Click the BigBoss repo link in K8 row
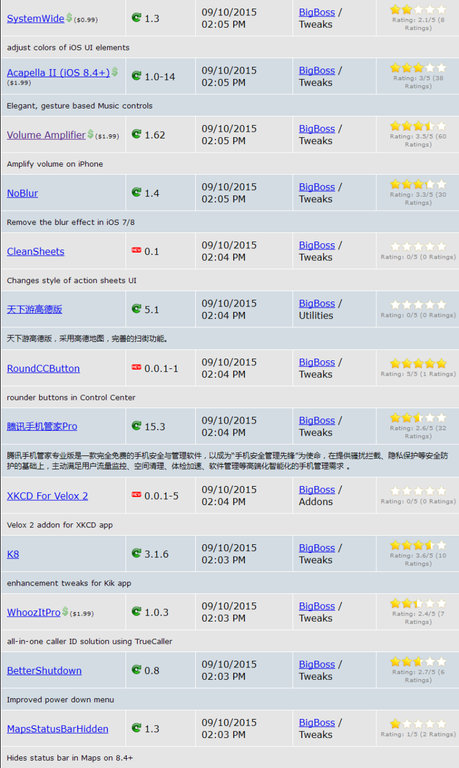 click(x=317, y=548)
